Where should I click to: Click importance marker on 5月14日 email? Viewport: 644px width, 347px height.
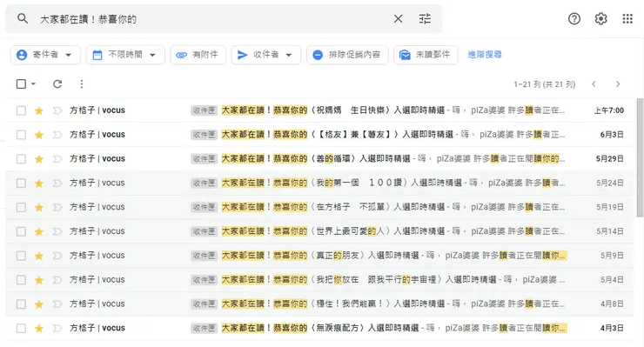tap(57, 231)
